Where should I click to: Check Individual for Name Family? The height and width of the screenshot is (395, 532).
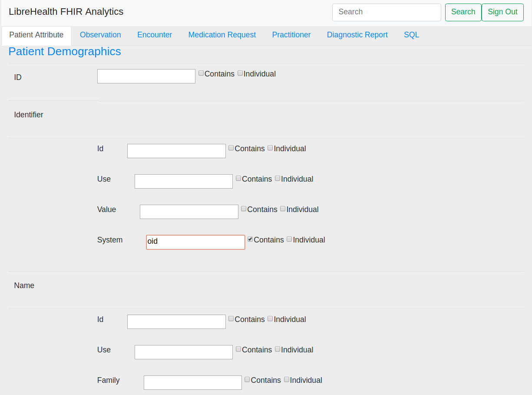point(287,379)
